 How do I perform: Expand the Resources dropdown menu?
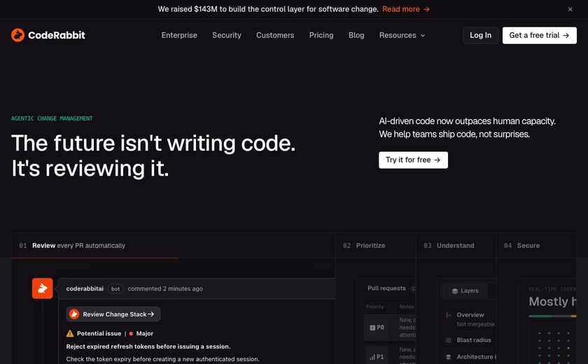tap(402, 35)
